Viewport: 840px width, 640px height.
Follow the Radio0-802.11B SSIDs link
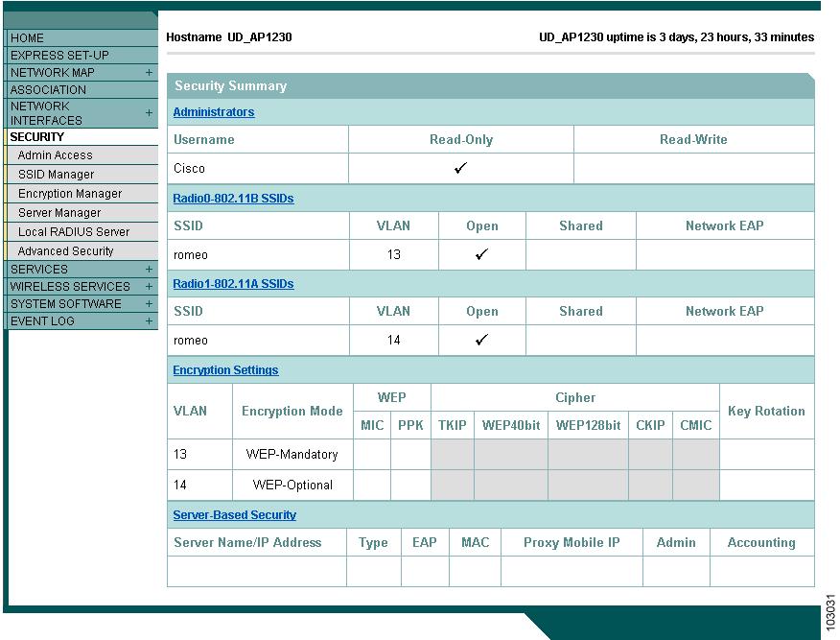click(233, 199)
